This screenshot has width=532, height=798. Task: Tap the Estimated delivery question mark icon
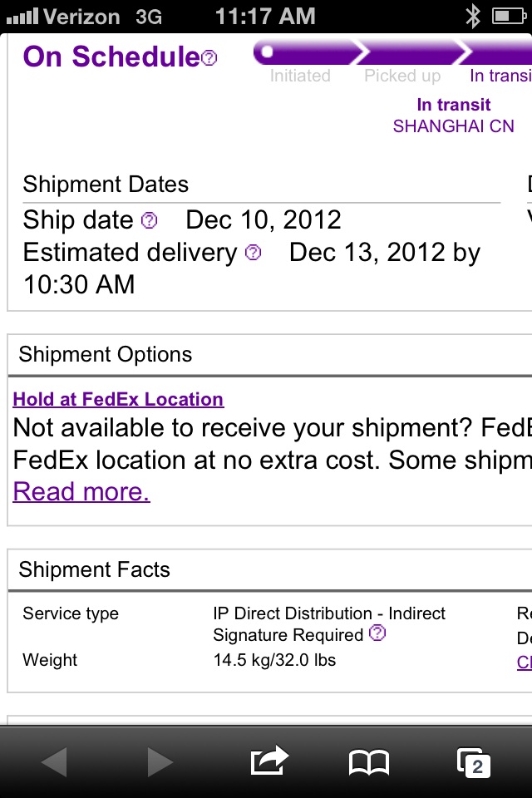(x=254, y=252)
